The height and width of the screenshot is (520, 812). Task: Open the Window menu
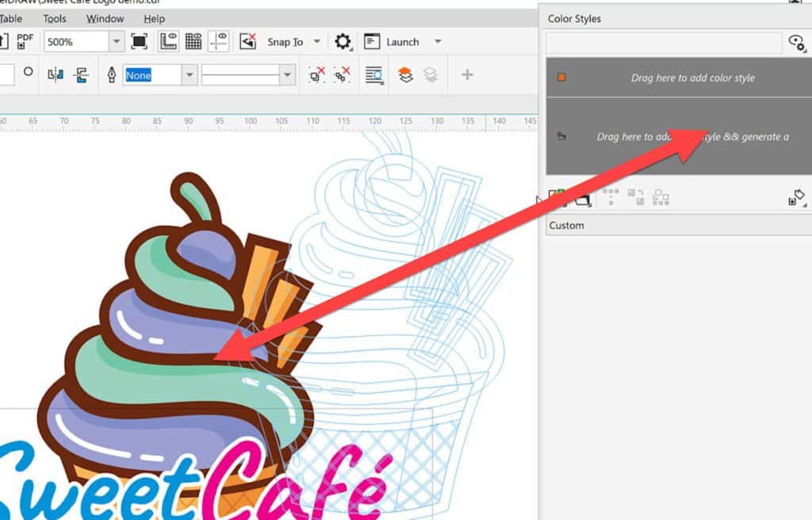tap(105, 18)
